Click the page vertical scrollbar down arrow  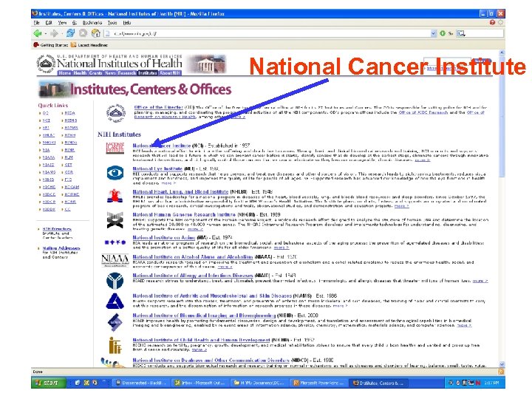(502, 364)
